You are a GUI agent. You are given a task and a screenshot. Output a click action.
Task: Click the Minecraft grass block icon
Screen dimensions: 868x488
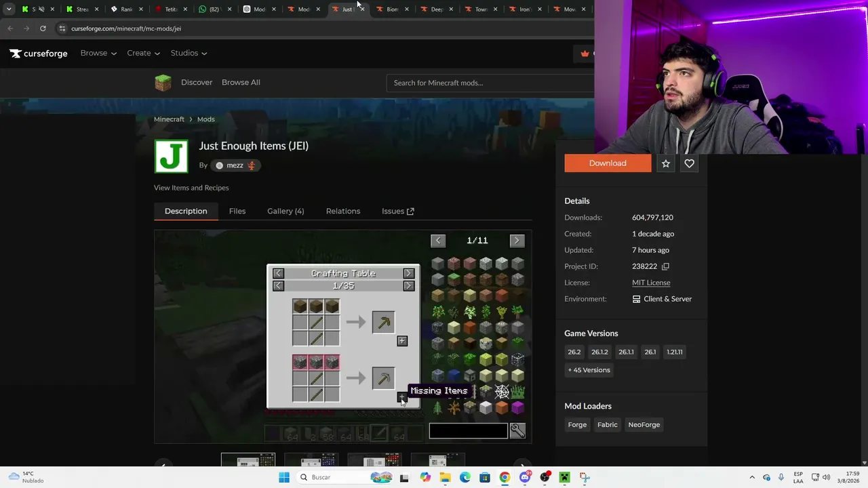[163, 83]
